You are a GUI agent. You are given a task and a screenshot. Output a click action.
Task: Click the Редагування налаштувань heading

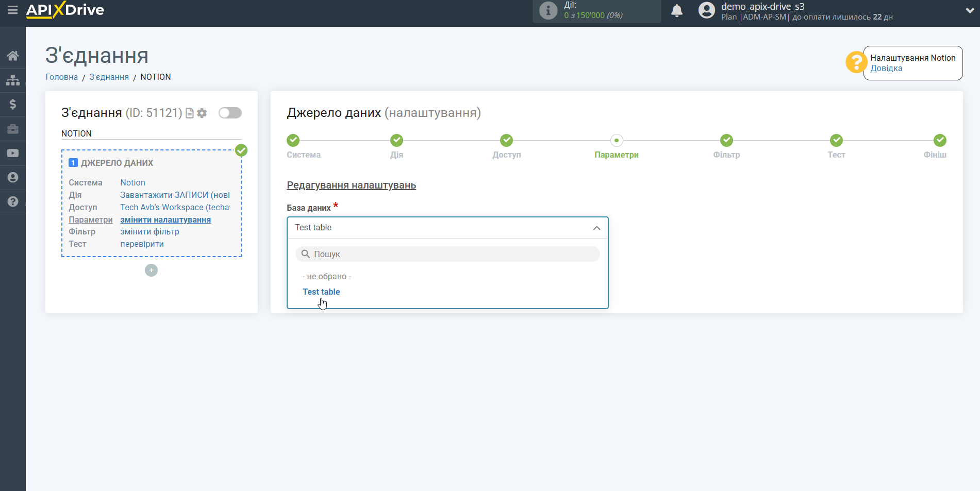(351, 185)
